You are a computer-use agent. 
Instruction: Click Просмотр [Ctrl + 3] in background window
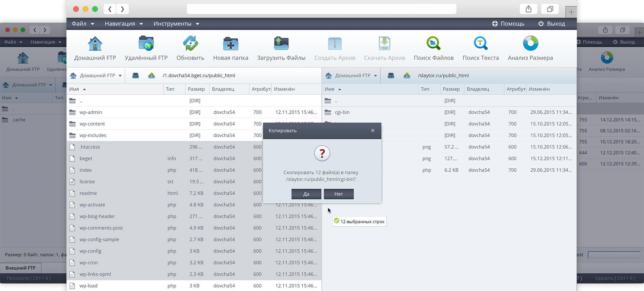click(29, 278)
